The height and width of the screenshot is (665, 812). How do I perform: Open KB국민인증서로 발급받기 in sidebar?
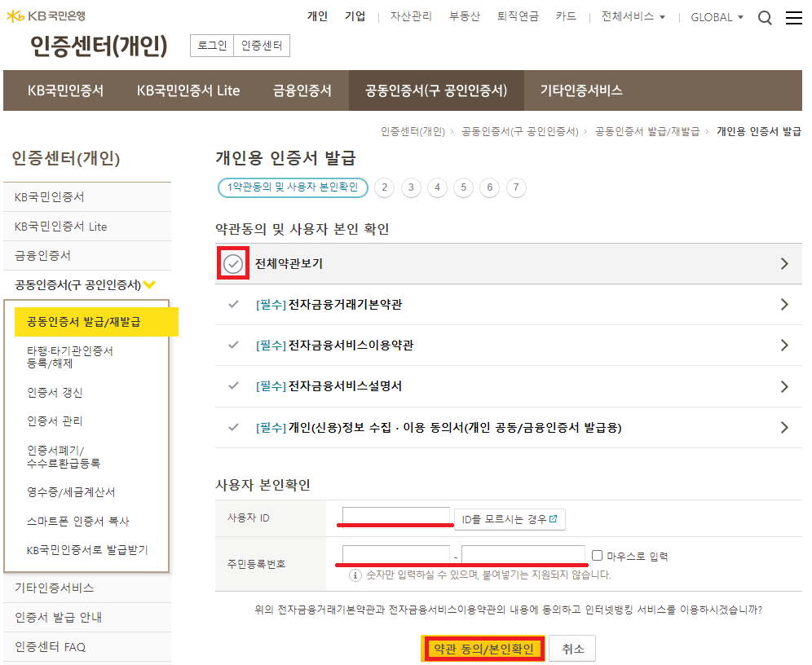pyautogui.click(x=87, y=549)
